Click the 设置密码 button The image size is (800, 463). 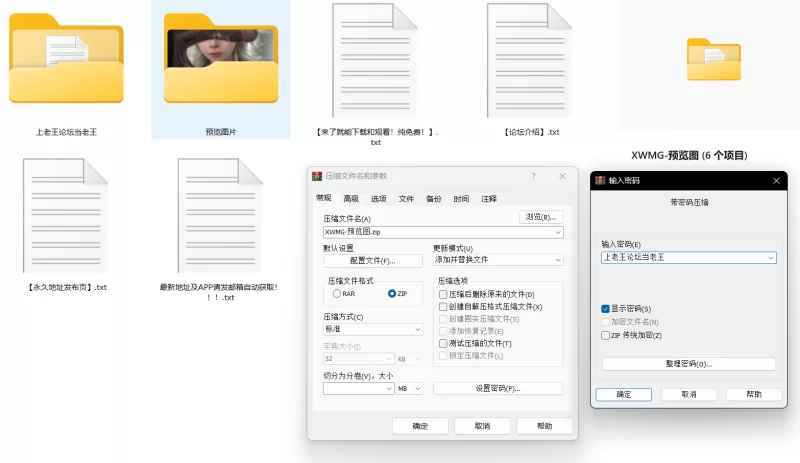coord(497,388)
